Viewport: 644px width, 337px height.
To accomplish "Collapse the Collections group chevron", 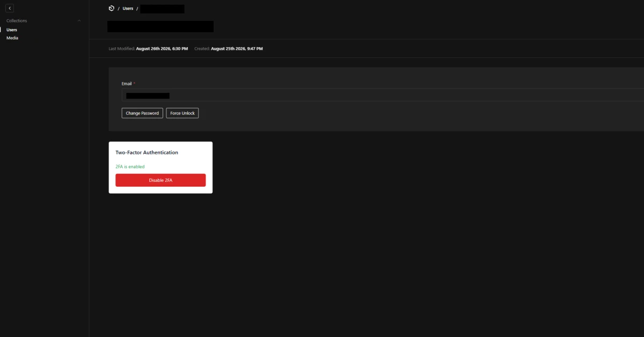I will pyautogui.click(x=79, y=20).
